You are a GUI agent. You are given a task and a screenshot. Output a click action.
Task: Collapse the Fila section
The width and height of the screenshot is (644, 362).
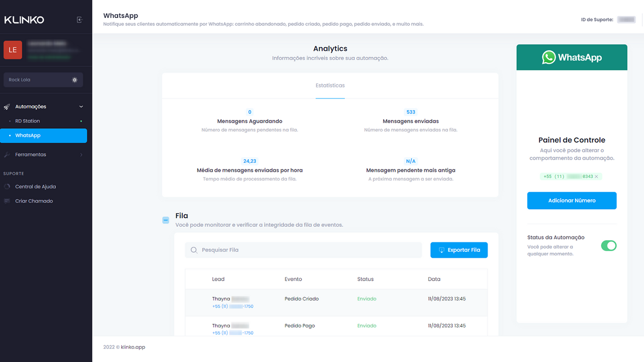click(x=166, y=220)
